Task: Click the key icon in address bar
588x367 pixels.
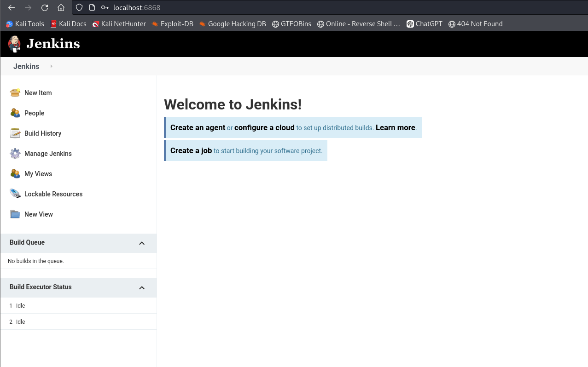Action: (x=105, y=7)
